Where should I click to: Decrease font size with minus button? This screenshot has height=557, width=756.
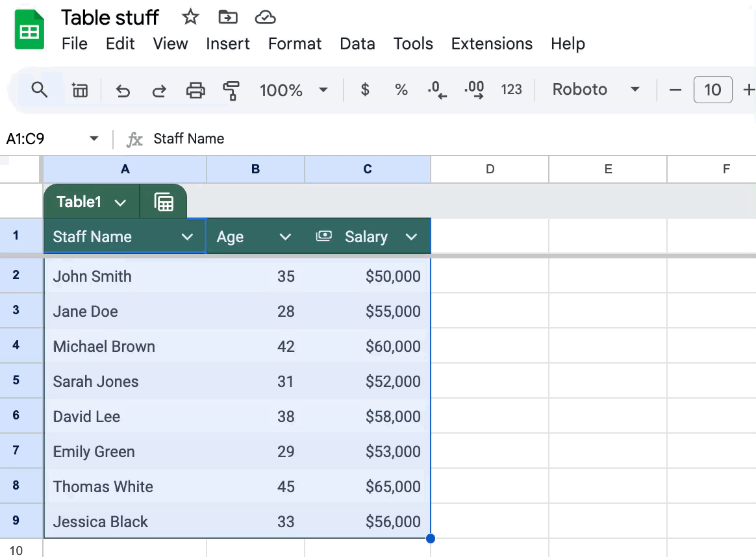click(x=675, y=90)
